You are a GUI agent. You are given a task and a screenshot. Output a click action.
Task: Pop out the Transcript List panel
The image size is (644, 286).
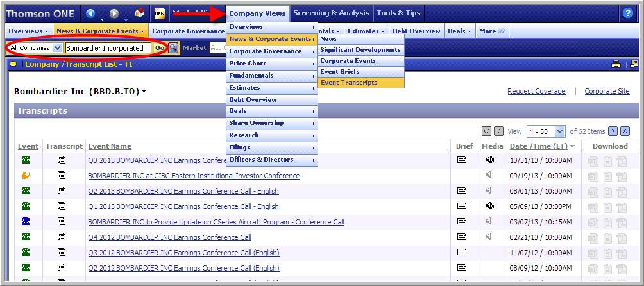[634, 64]
